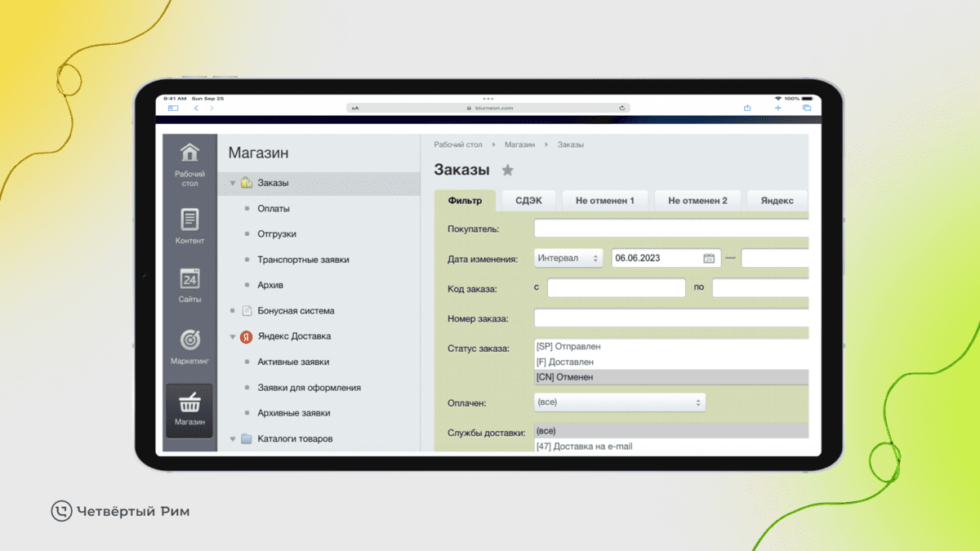The height and width of the screenshot is (551, 980).
Task: Click the Покупатель input field
Action: [671, 229]
